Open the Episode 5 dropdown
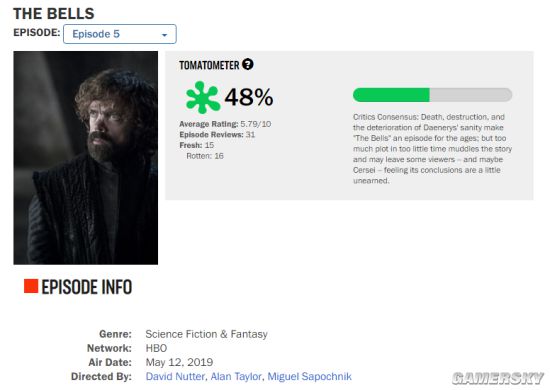The width and height of the screenshot is (550, 390). click(x=120, y=34)
